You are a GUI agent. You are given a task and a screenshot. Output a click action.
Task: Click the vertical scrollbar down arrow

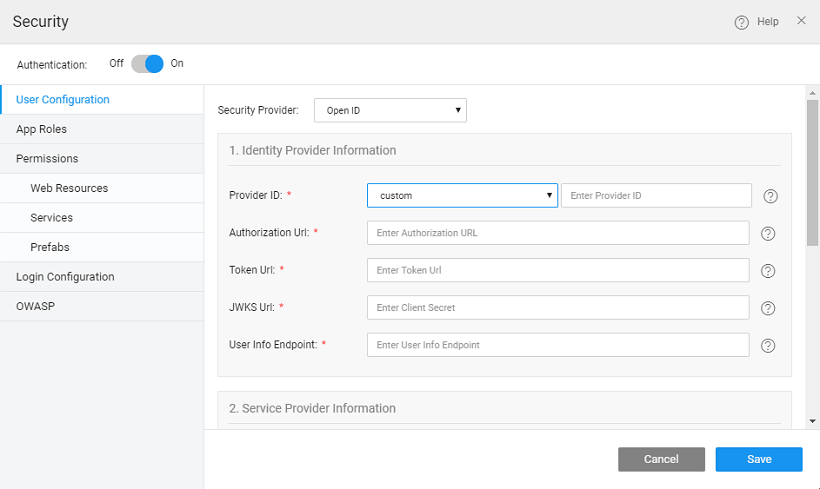(x=812, y=421)
